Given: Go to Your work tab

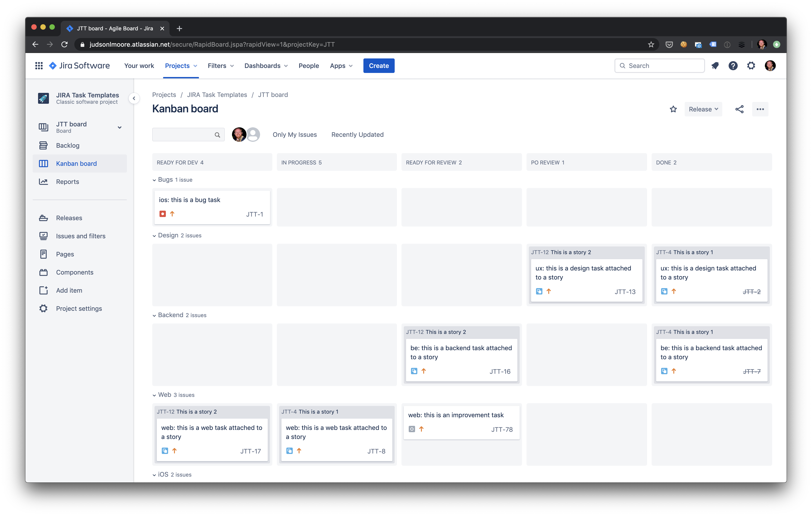Looking at the screenshot, I should pos(139,66).
